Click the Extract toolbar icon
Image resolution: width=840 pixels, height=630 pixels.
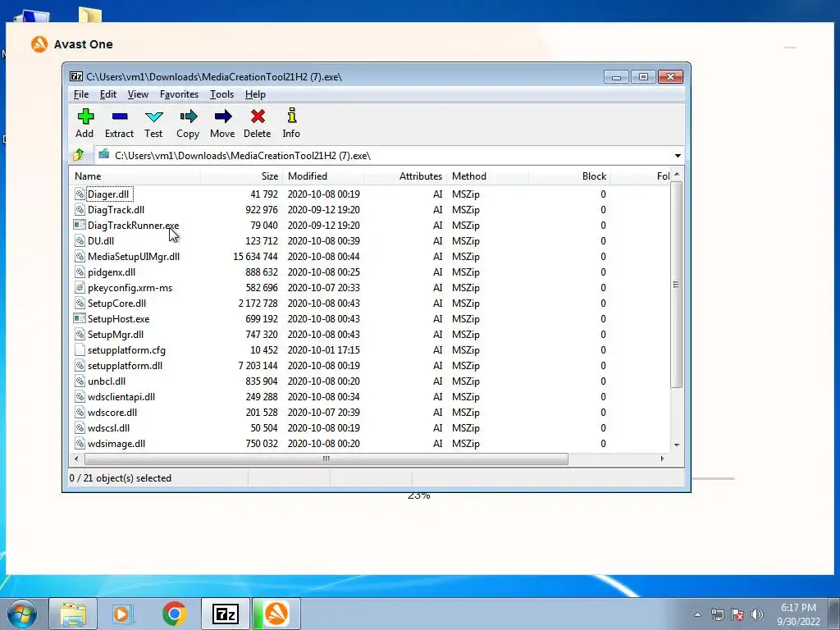pos(120,116)
